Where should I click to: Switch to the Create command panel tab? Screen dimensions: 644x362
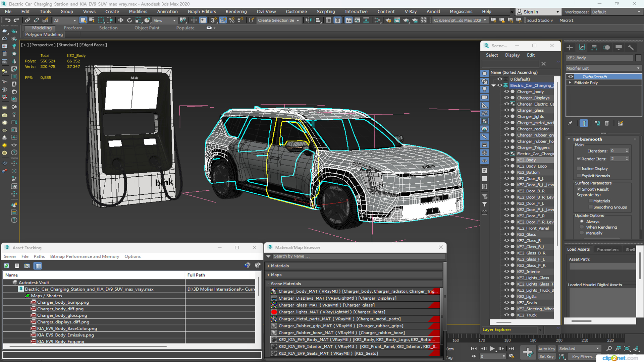tap(570, 48)
